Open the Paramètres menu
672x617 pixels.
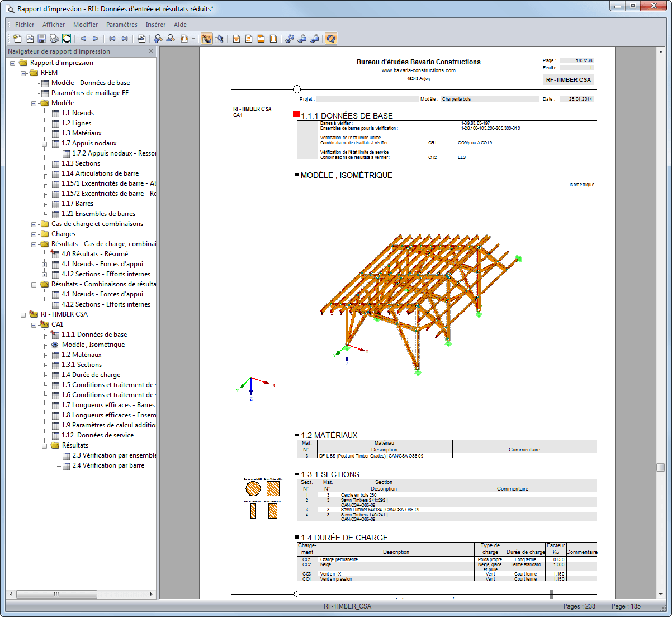(x=122, y=25)
